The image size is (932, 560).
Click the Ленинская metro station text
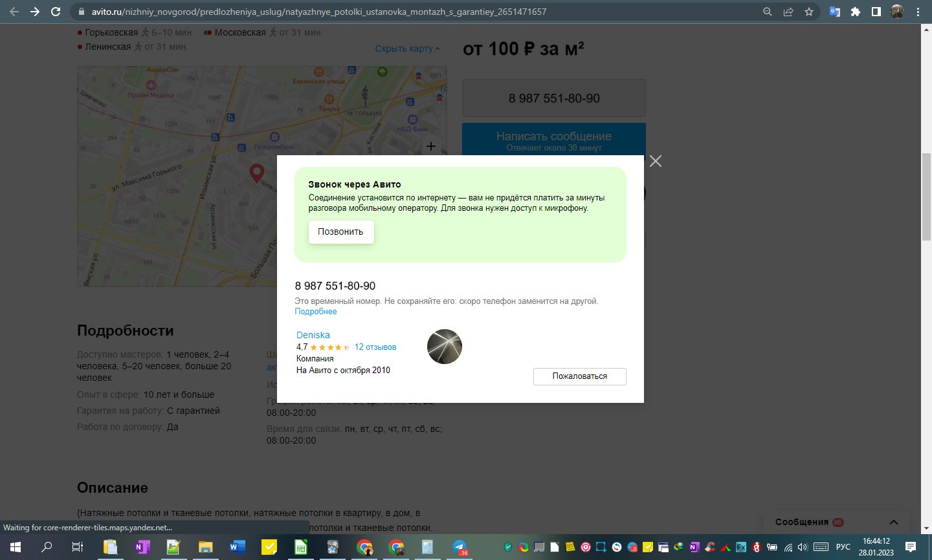tap(108, 47)
